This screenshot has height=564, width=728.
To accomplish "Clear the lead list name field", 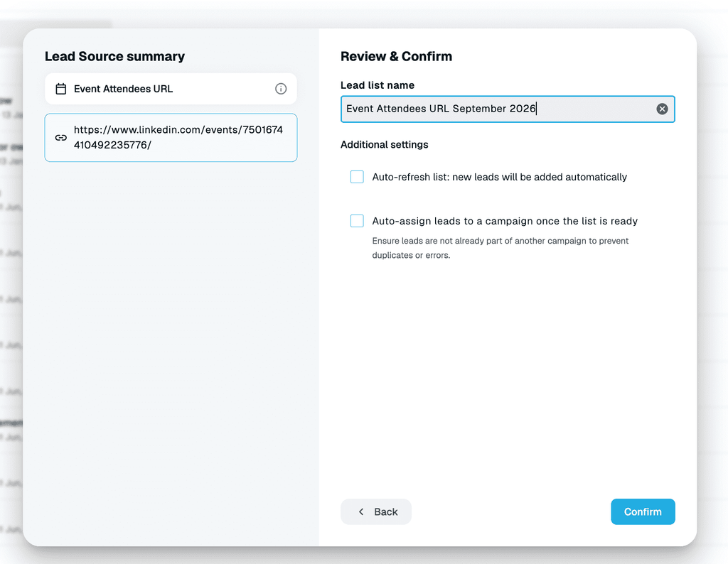I will [662, 109].
